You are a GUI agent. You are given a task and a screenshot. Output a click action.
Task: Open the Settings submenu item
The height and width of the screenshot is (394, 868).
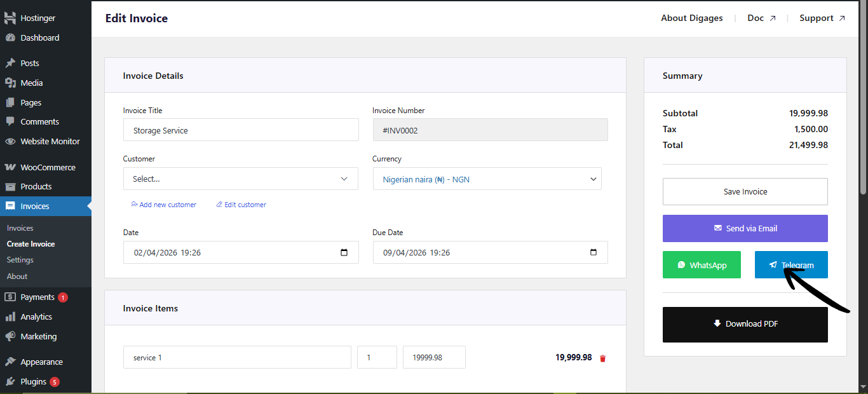click(x=20, y=260)
